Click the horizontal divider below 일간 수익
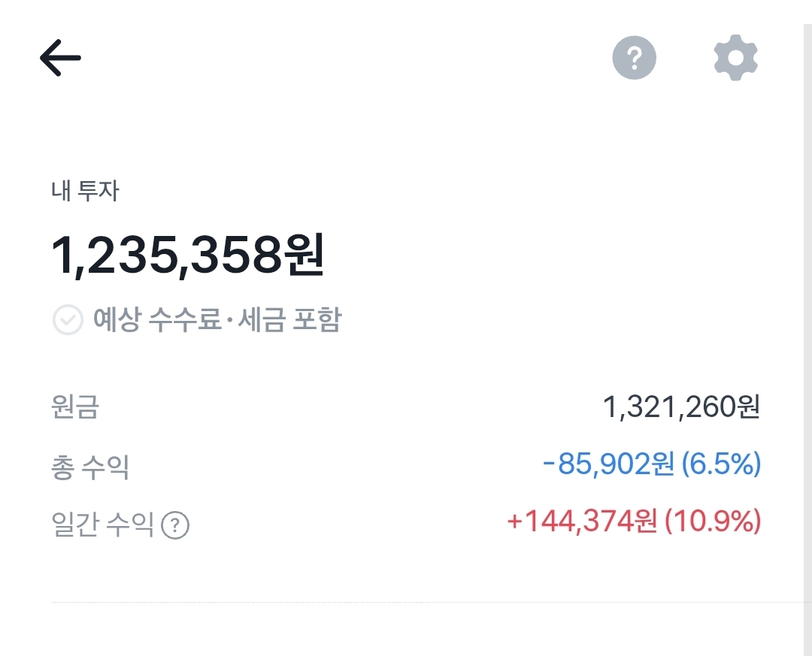This screenshot has width=812, height=656. (421, 602)
